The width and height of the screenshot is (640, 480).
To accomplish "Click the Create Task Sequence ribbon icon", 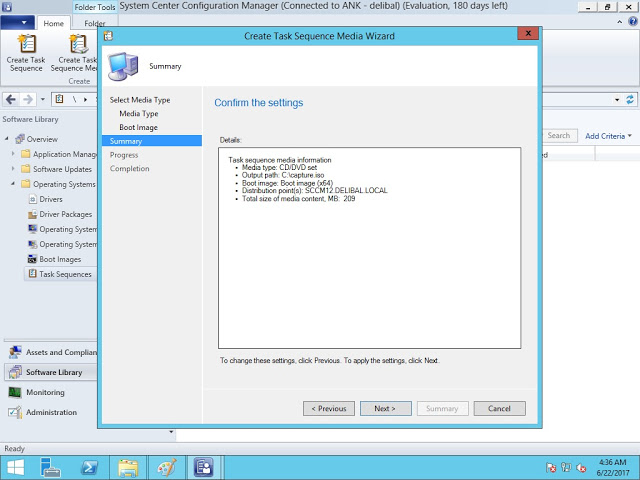I will 27,45.
